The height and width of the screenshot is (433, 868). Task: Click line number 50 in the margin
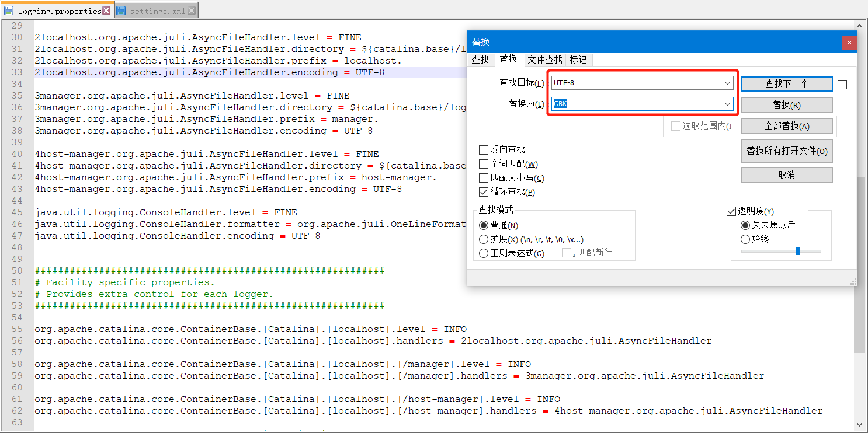17,271
